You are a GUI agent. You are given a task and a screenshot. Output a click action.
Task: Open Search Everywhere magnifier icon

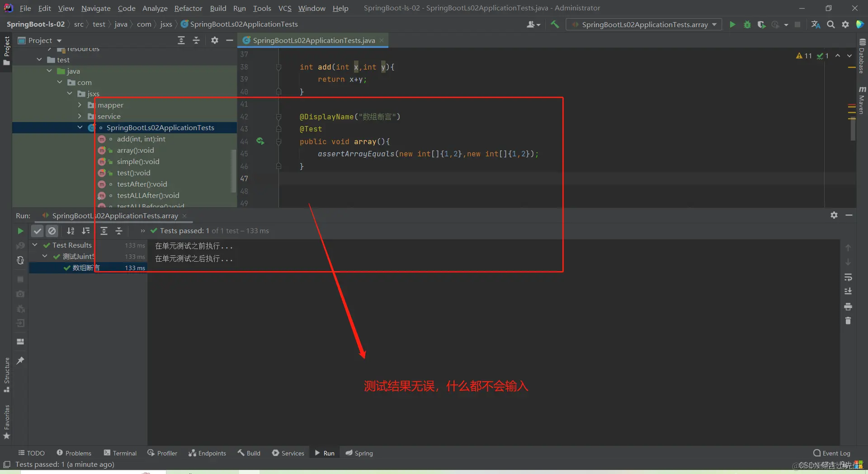pos(831,24)
